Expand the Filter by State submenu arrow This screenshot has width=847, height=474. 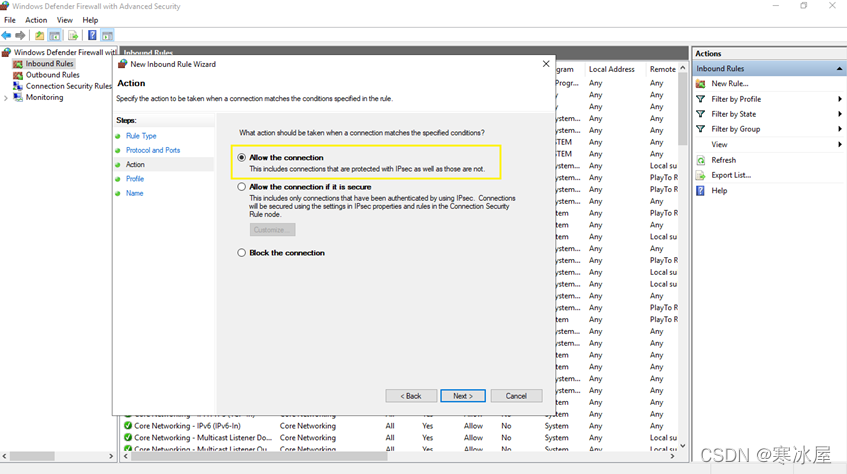click(840, 114)
